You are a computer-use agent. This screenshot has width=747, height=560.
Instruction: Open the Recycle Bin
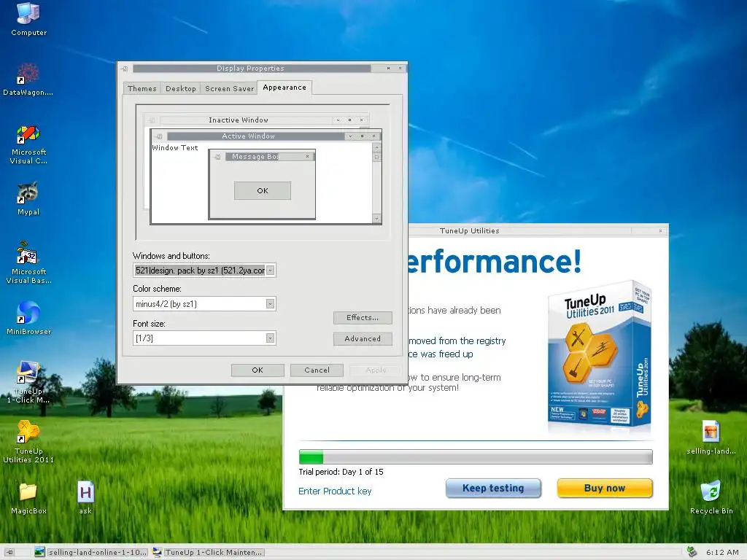pos(711,497)
